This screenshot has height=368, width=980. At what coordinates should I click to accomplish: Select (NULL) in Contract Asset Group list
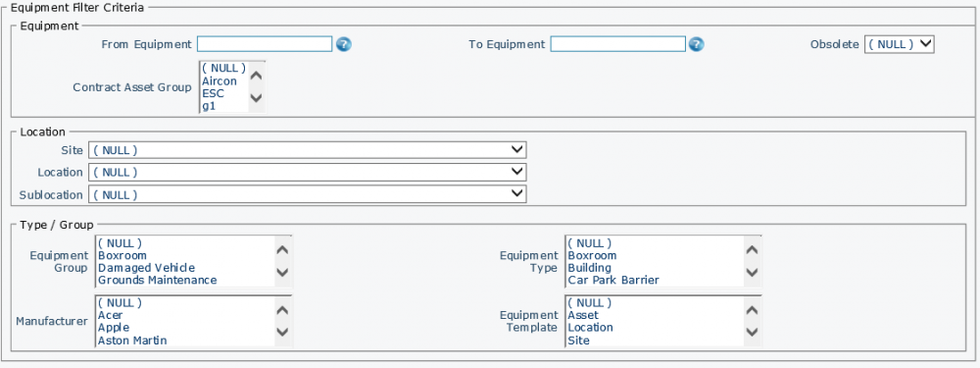(223, 69)
